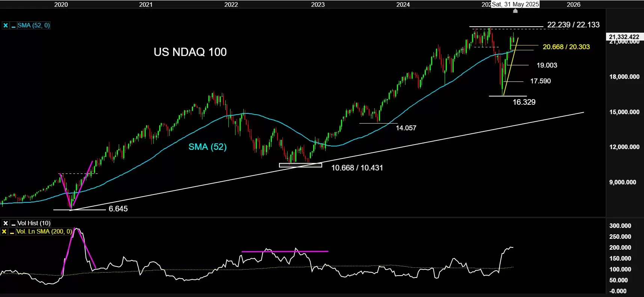Screen dimensions: 644x297
Task: Click the 18,000.000 price axis label
Action: coord(624,77)
